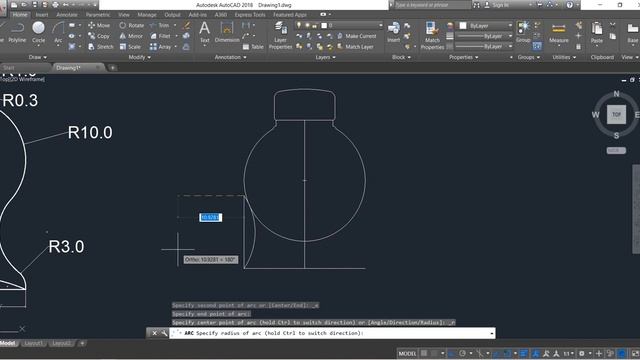Screen dimensions: 640x360
Task: Open the Annotate ribbon tab
Action: tap(67, 15)
